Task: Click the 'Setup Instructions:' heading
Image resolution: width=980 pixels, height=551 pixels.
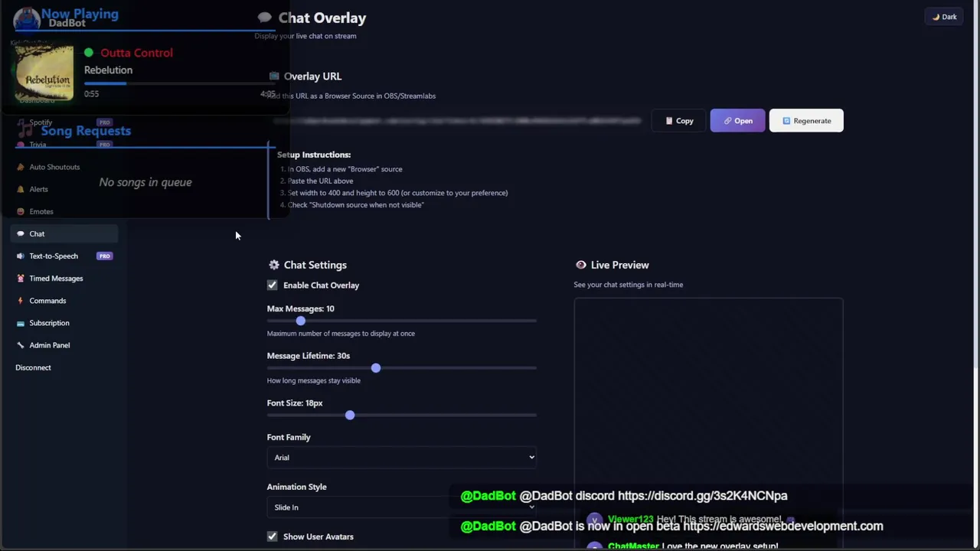Action: [314, 155]
